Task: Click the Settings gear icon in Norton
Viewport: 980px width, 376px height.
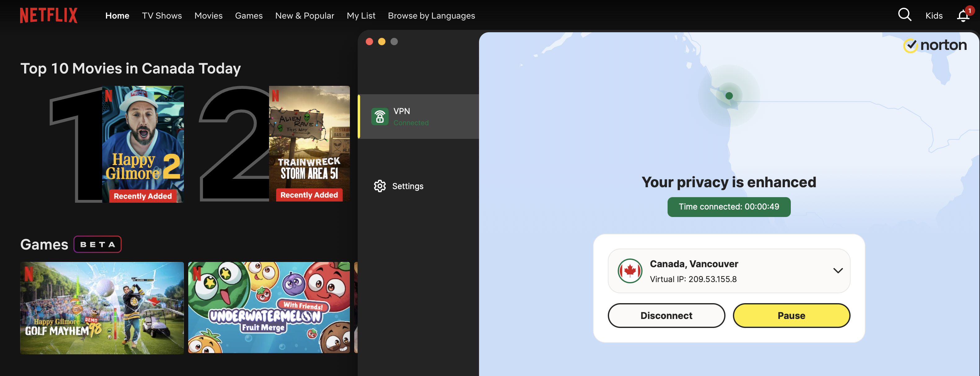Action: point(380,186)
